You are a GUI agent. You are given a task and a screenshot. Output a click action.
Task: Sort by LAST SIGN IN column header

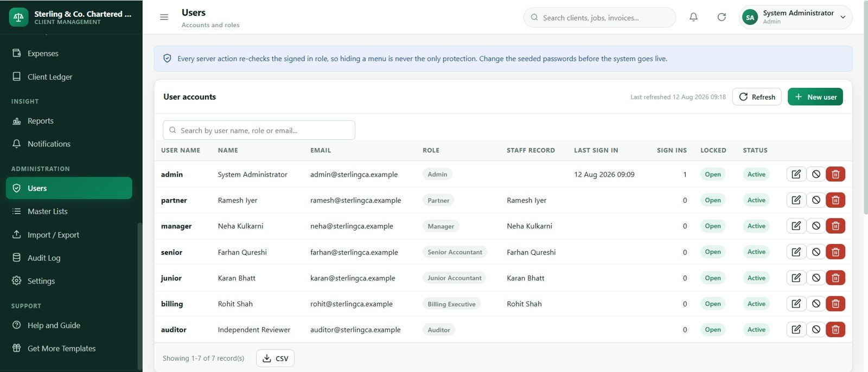596,150
